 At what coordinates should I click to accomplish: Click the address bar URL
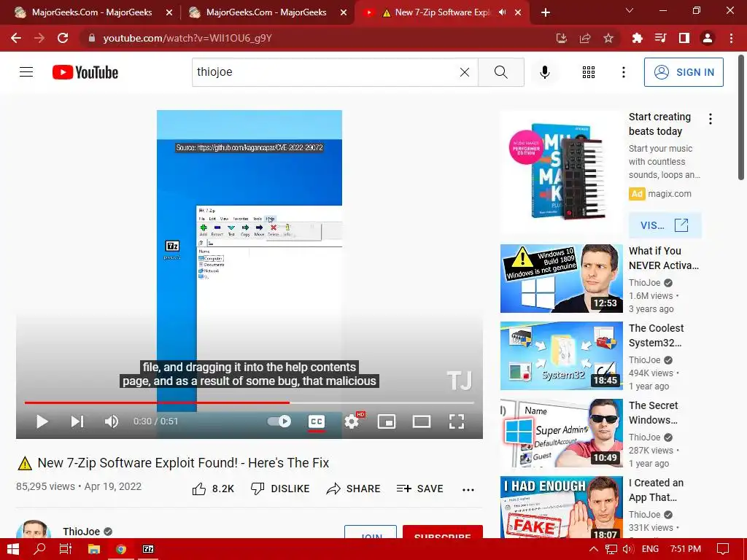point(187,38)
